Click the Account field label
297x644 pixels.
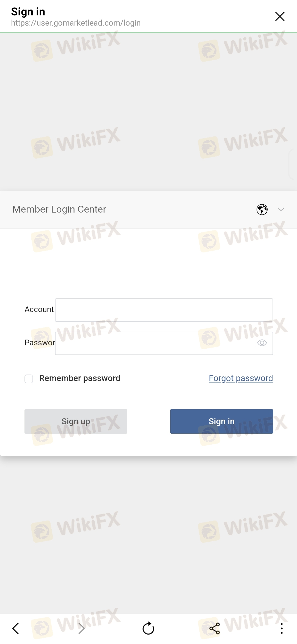pyautogui.click(x=39, y=309)
